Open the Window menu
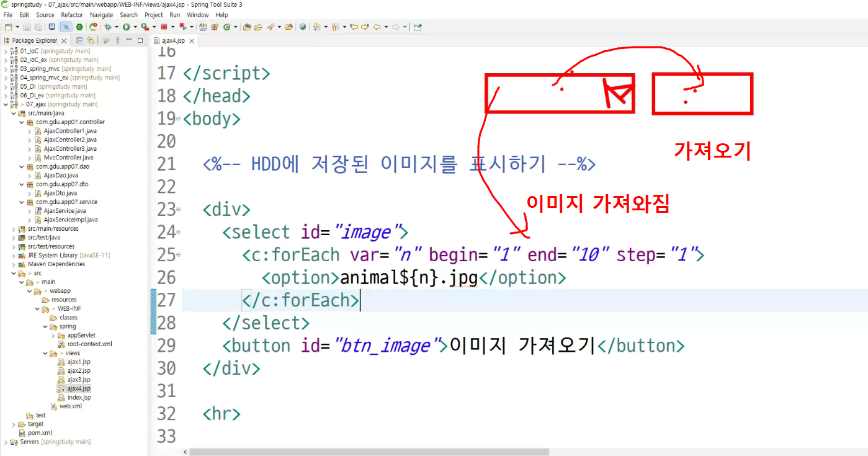 [198, 15]
